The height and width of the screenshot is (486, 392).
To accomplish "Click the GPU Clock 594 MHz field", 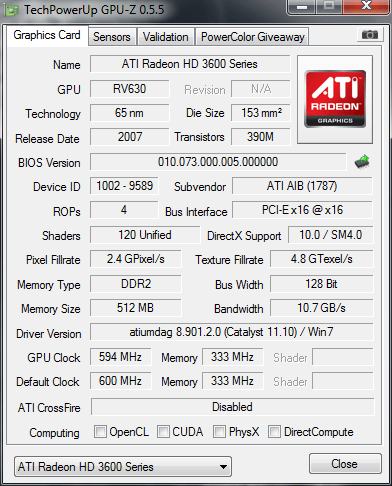I will (120, 357).
